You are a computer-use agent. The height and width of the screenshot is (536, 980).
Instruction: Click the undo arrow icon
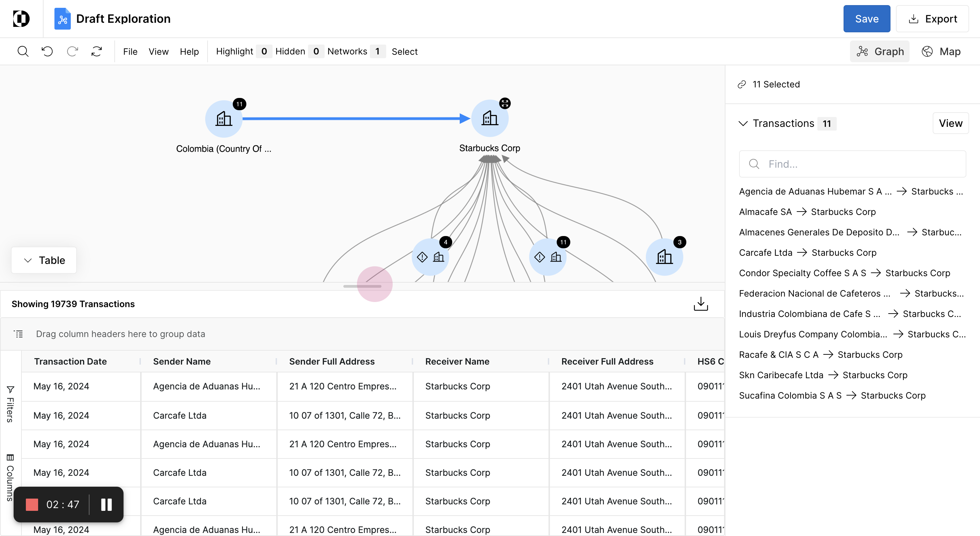[x=47, y=51]
